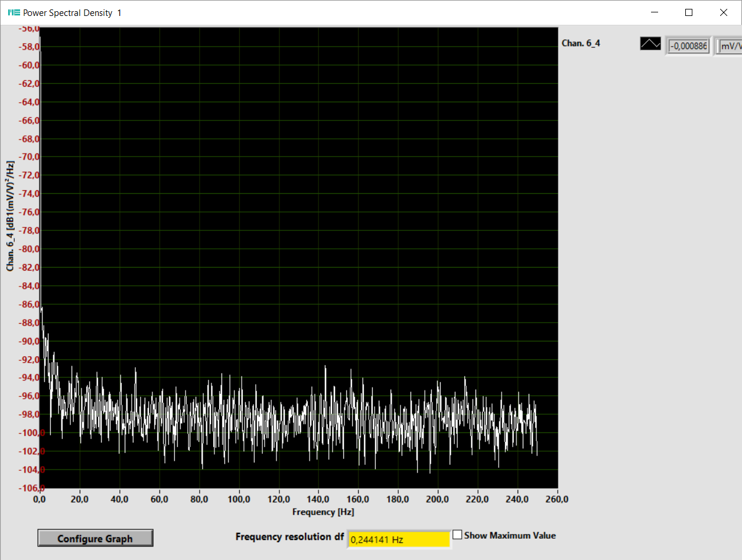Click the 'Show Maximum Value' label text
Image resolution: width=742 pixels, height=560 pixels.
[x=510, y=535]
